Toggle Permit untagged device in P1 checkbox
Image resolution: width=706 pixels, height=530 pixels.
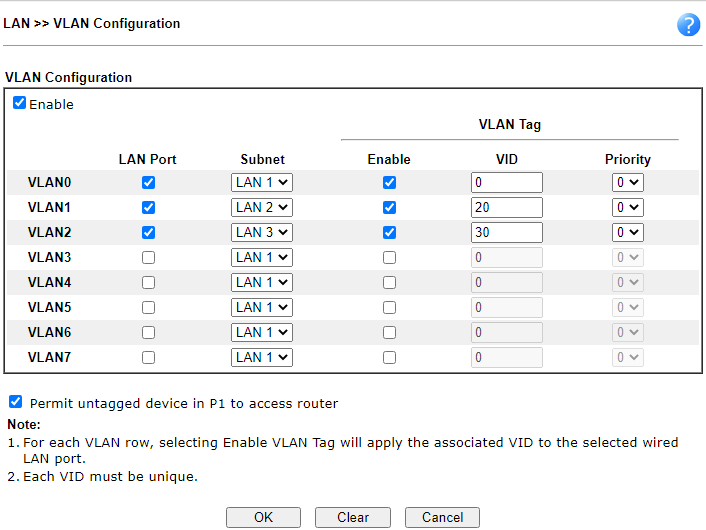[15, 402]
